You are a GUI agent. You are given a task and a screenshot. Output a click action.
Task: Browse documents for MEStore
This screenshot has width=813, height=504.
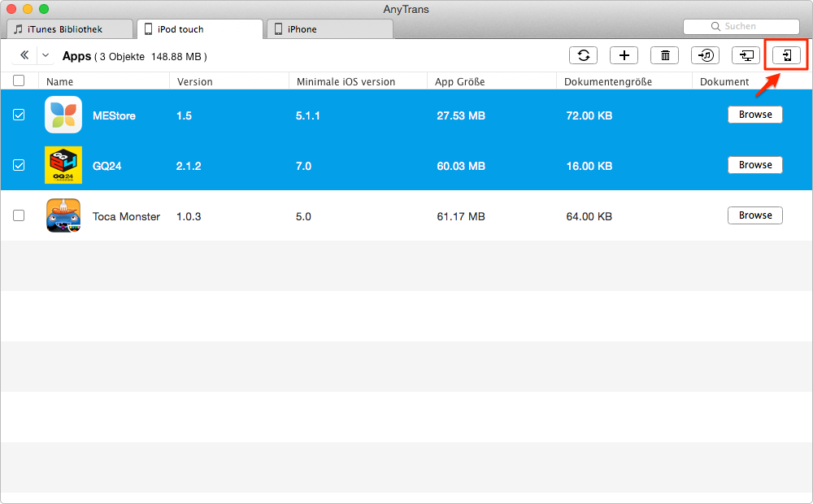755,115
